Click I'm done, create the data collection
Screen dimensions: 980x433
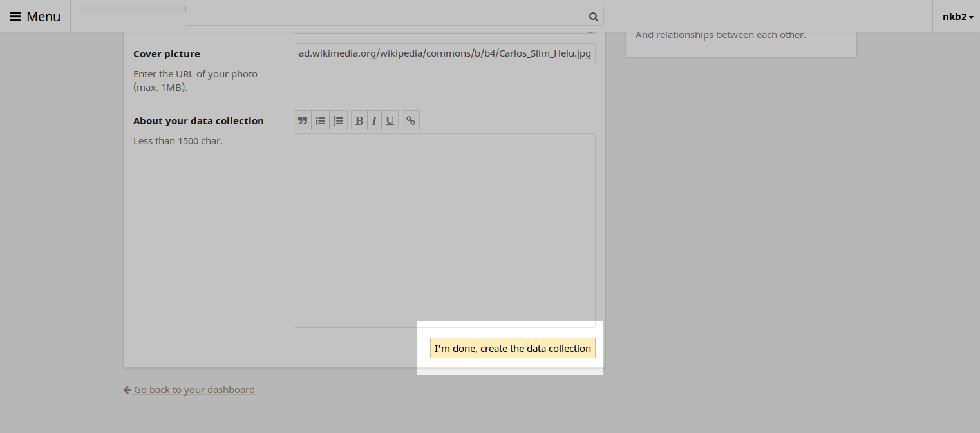512,348
